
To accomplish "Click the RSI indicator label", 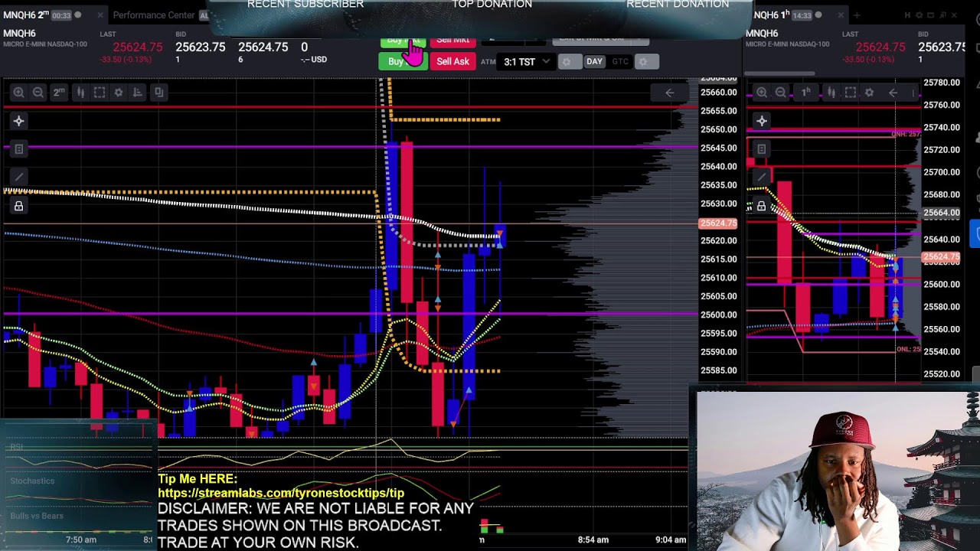I will 17,447.
